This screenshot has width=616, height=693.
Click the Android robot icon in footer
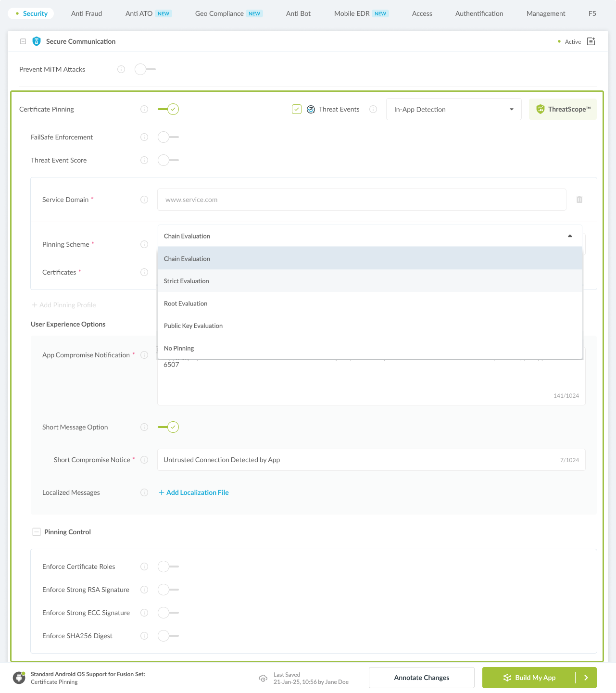[19, 678]
